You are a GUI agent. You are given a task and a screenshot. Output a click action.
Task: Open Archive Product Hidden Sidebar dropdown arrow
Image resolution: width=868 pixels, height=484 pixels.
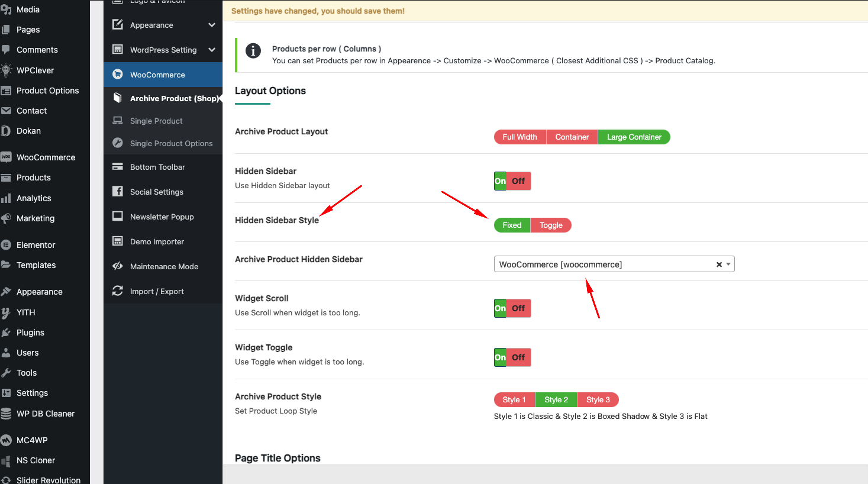[728, 264]
